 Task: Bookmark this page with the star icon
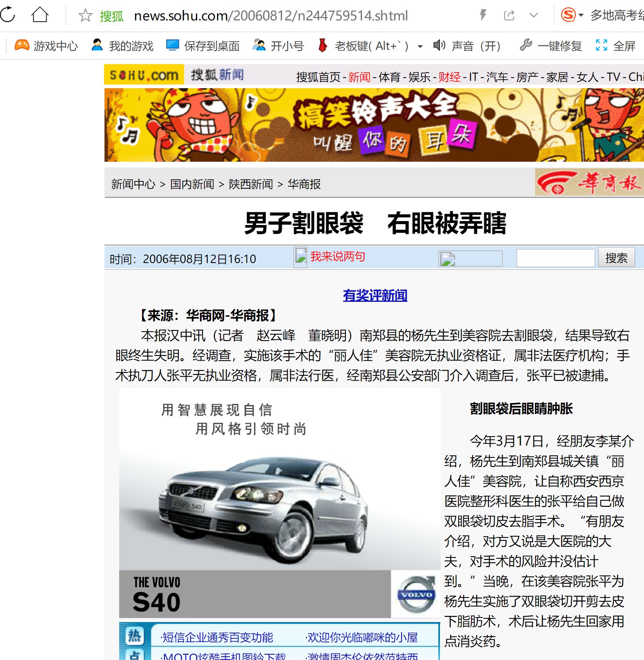[x=85, y=16]
